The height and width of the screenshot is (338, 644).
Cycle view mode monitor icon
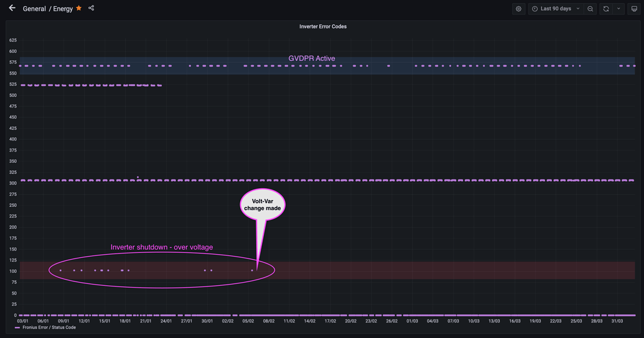[634, 9]
